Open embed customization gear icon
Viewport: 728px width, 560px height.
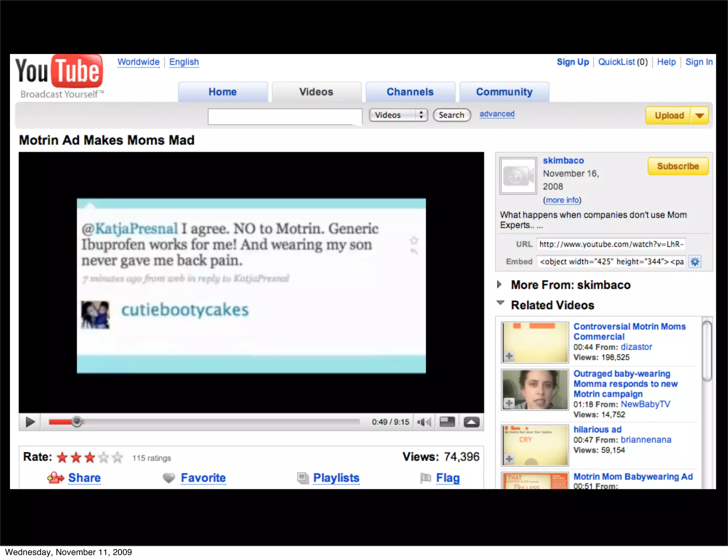pyautogui.click(x=695, y=262)
